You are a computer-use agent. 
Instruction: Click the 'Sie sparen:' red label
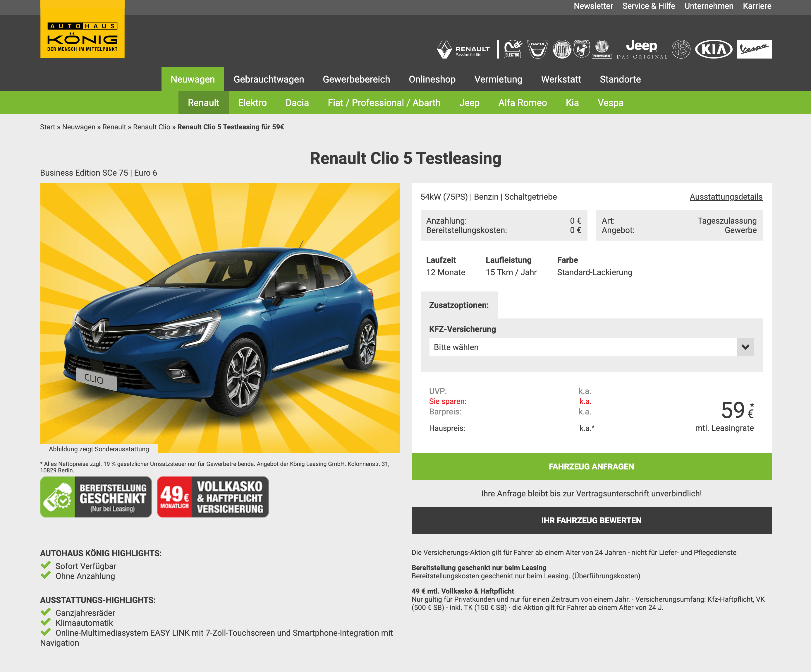click(448, 401)
